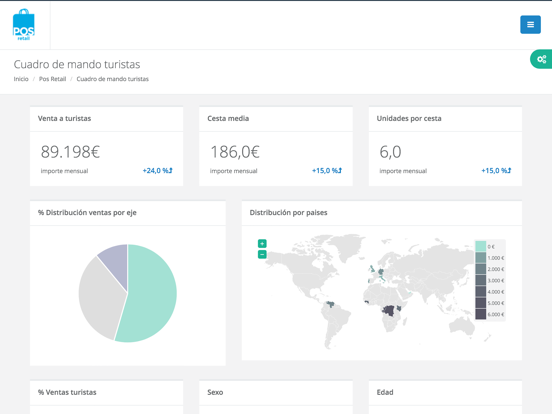The image size is (552, 414).
Task: Go to Inicio breadcrumb link
Action: tap(21, 79)
